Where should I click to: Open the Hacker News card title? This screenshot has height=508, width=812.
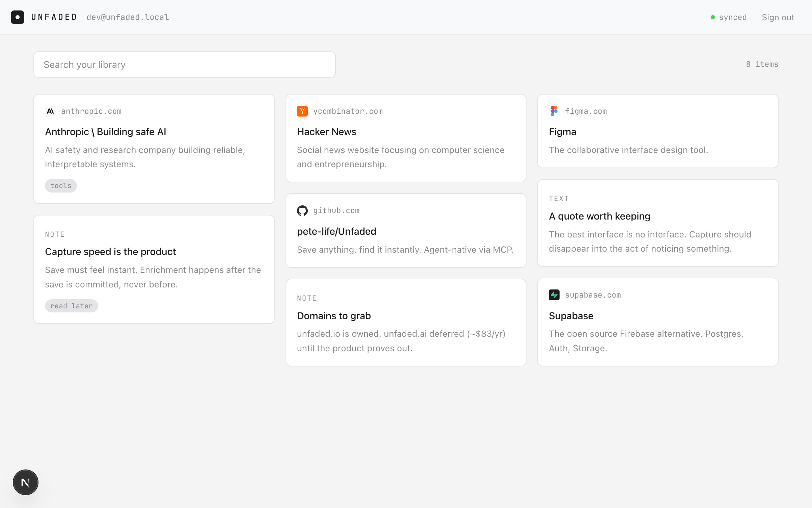coord(327,132)
